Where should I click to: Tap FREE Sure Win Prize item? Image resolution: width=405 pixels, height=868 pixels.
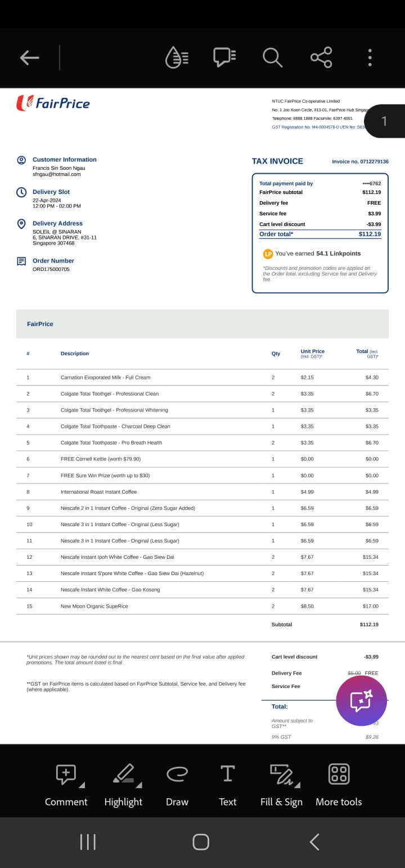pos(105,475)
